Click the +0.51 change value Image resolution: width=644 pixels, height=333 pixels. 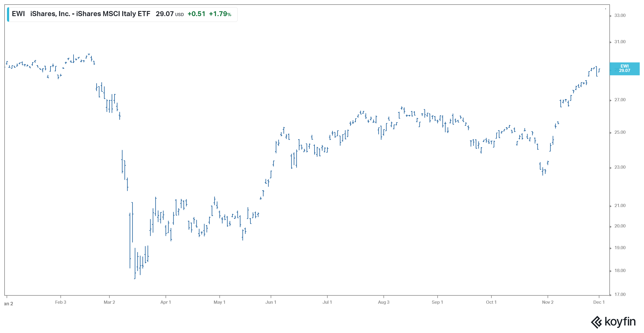[x=196, y=14]
